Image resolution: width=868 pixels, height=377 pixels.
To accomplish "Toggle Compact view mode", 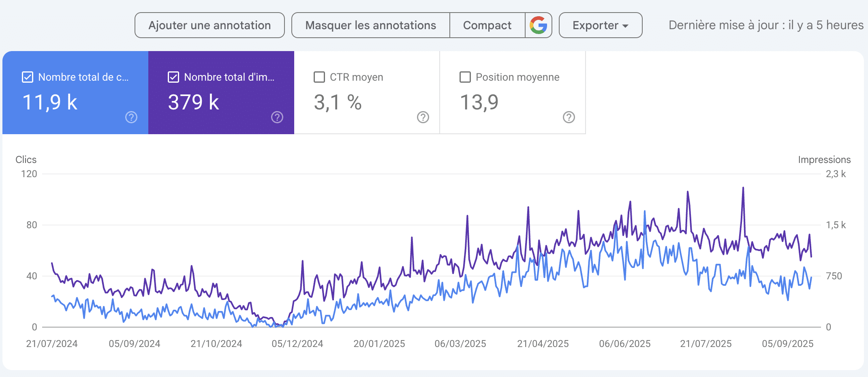I will coord(487,25).
